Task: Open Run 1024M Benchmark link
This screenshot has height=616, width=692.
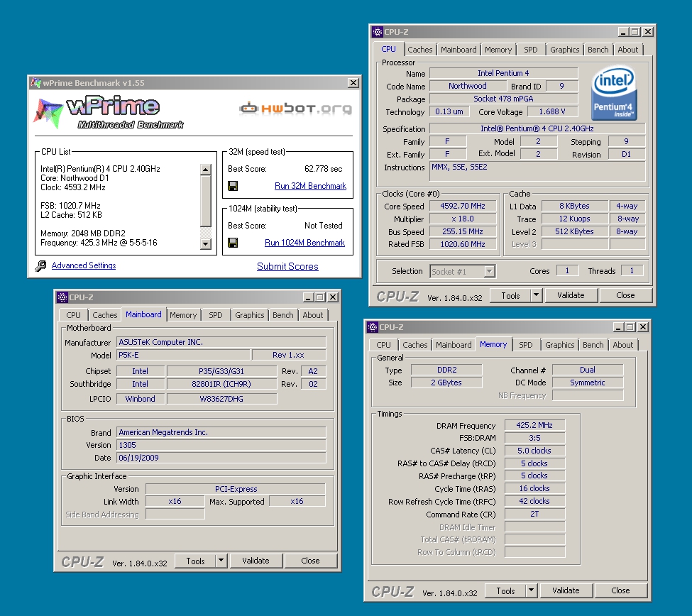Action: pos(304,243)
